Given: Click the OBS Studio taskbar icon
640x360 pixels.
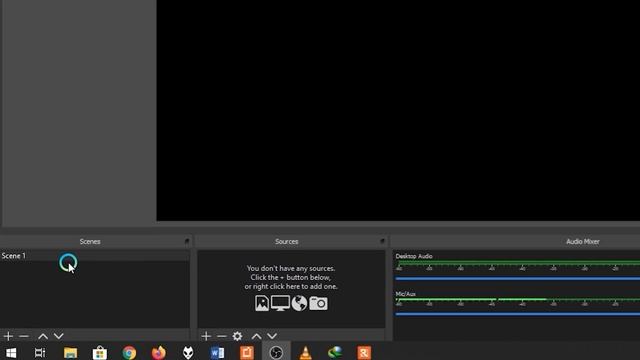Looking at the screenshot, I should 276,353.
